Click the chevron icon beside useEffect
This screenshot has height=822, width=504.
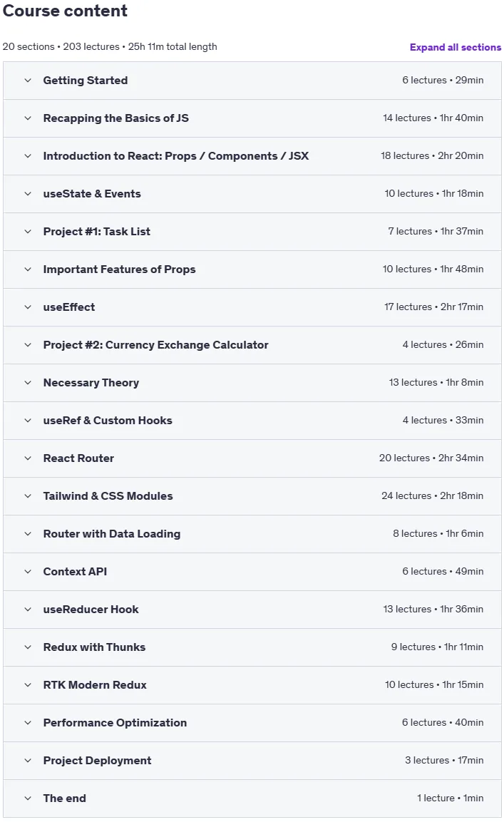(28, 307)
